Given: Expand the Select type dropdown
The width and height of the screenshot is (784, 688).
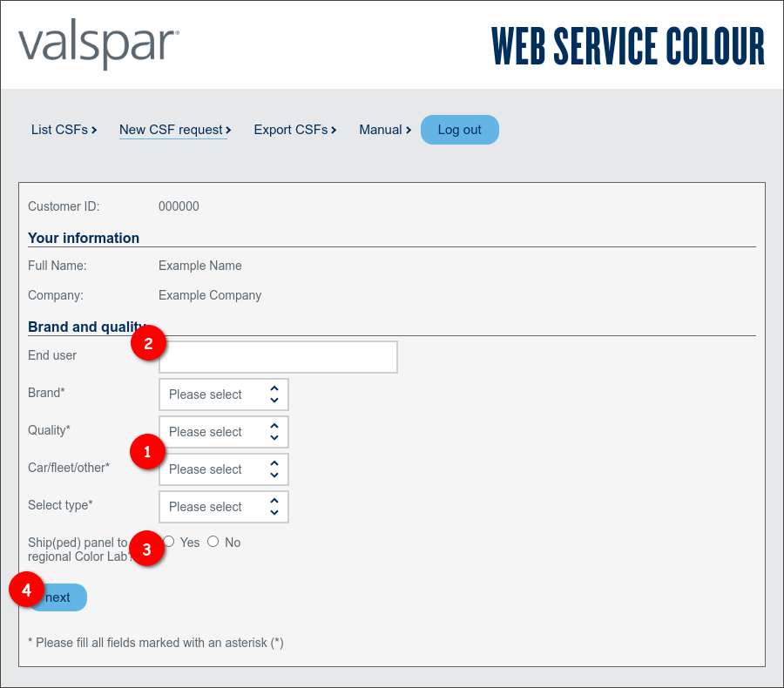Looking at the screenshot, I should pyautogui.click(x=224, y=507).
